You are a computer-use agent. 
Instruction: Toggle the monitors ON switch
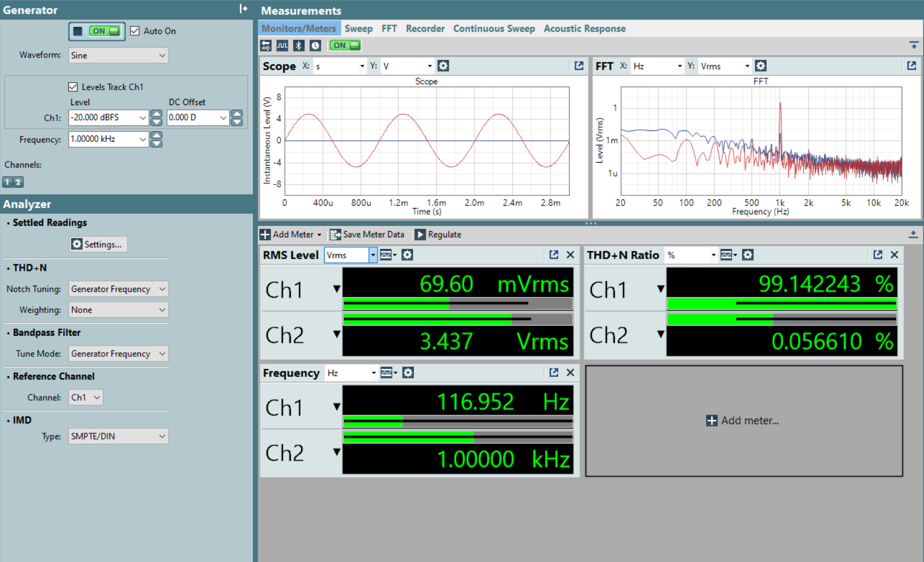pyautogui.click(x=345, y=45)
